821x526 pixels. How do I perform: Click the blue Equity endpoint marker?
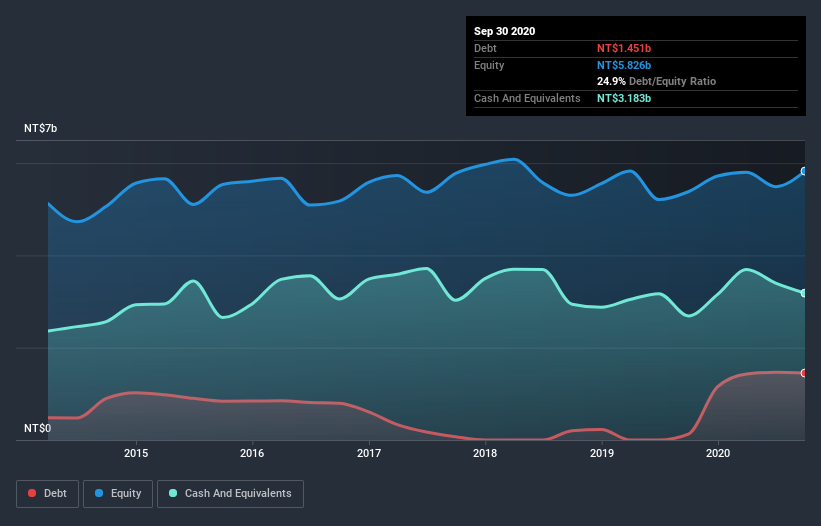pyautogui.click(x=803, y=171)
